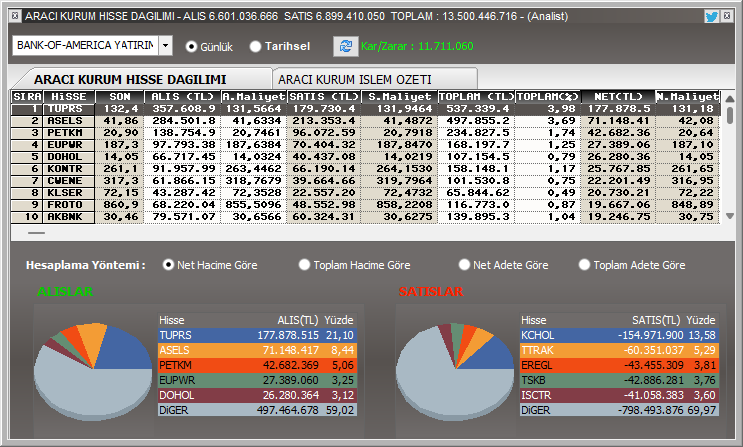
Task: Sort by TOPLAM (TL) column header
Action: [476, 97]
